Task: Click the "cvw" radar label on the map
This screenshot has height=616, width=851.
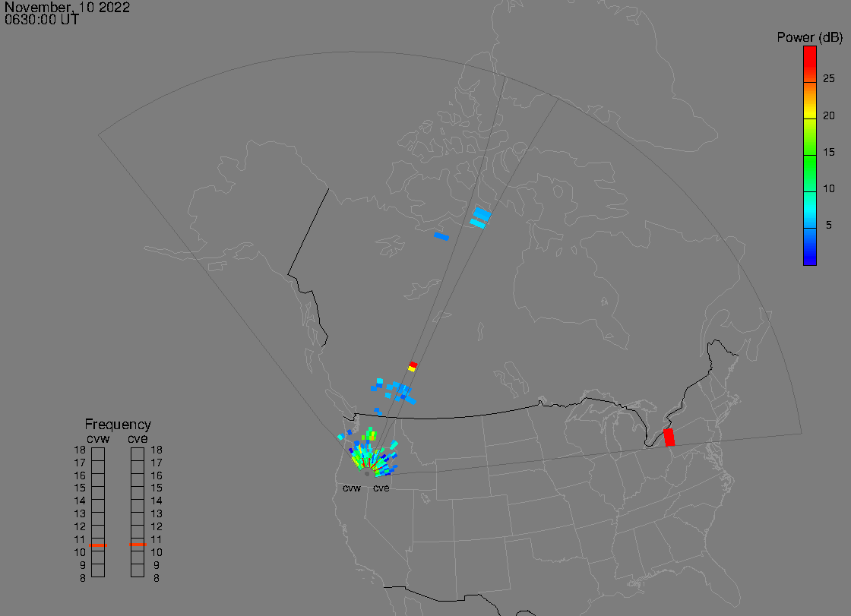Action: coord(352,488)
